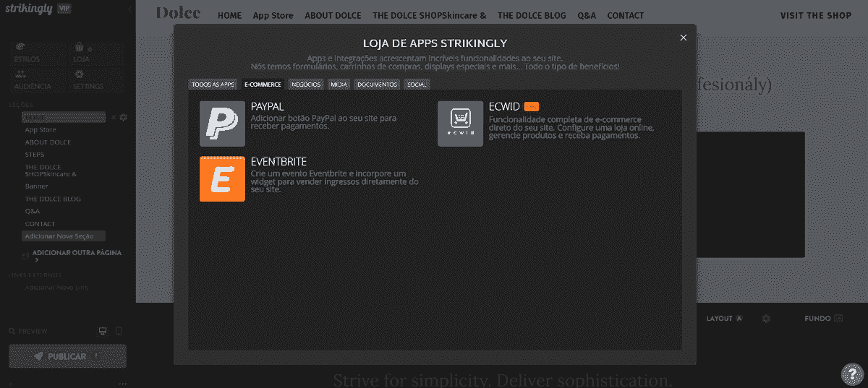Image resolution: width=868 pixels, height=388 pixels.
Task: Delete the selected section with the X
Action: click(113, 117)
